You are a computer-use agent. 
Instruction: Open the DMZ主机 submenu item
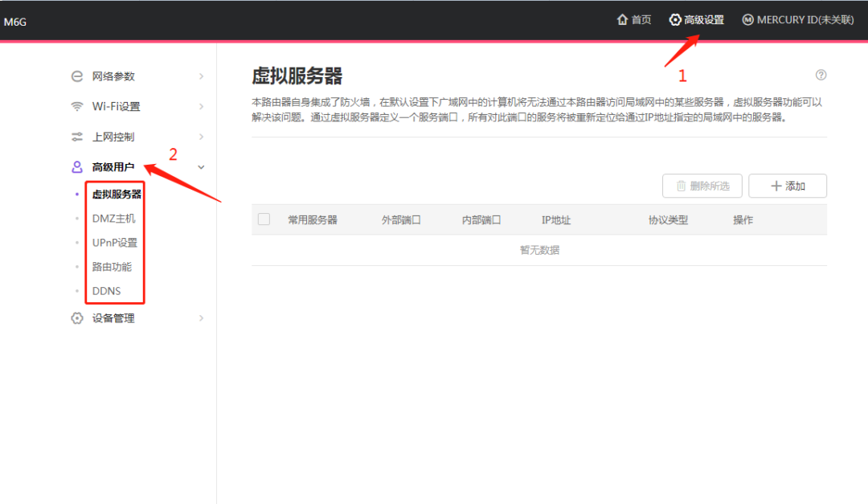113,218
